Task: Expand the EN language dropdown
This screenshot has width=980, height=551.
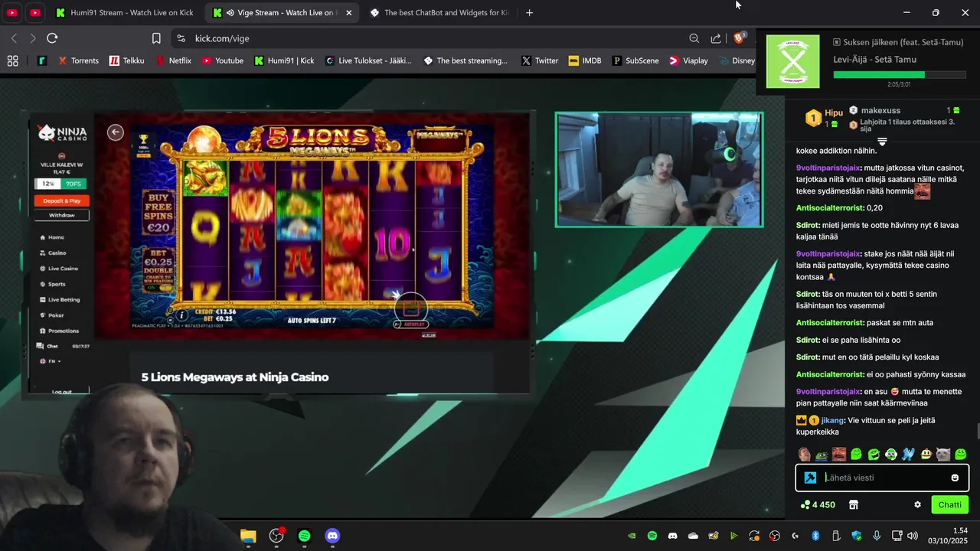Action: coord(52,360)
